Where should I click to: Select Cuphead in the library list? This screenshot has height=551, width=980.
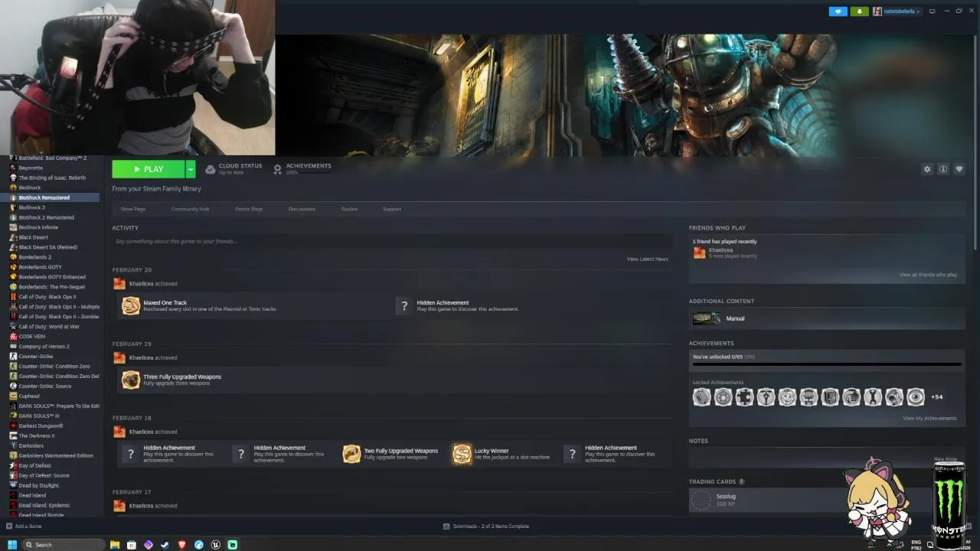(x=29, y=396)
